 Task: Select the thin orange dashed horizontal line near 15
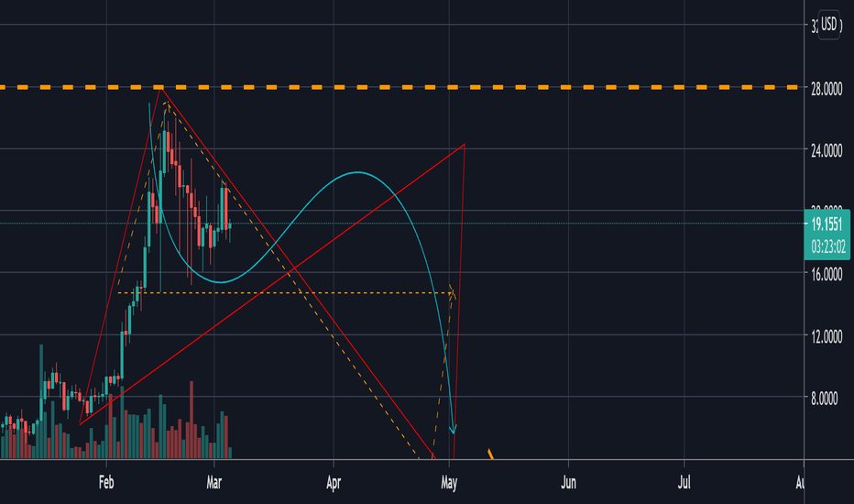[285, 293]
